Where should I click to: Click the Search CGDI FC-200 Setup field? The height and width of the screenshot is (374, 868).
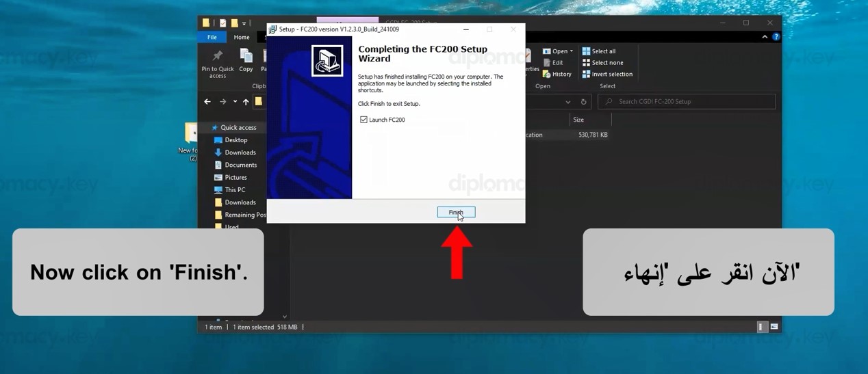(687, 101)
